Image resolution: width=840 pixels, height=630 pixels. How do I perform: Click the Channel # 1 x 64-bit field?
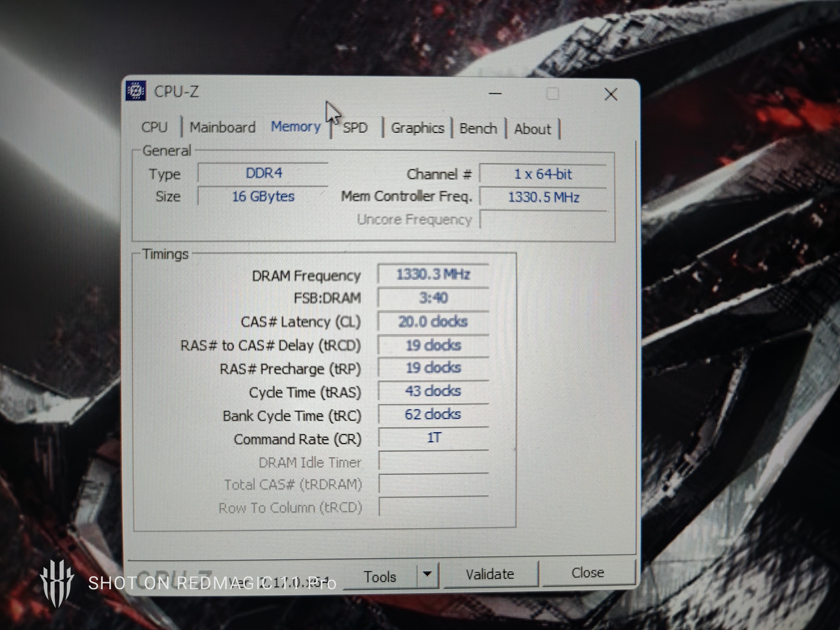pyautogui.click(x=543, y=174)
